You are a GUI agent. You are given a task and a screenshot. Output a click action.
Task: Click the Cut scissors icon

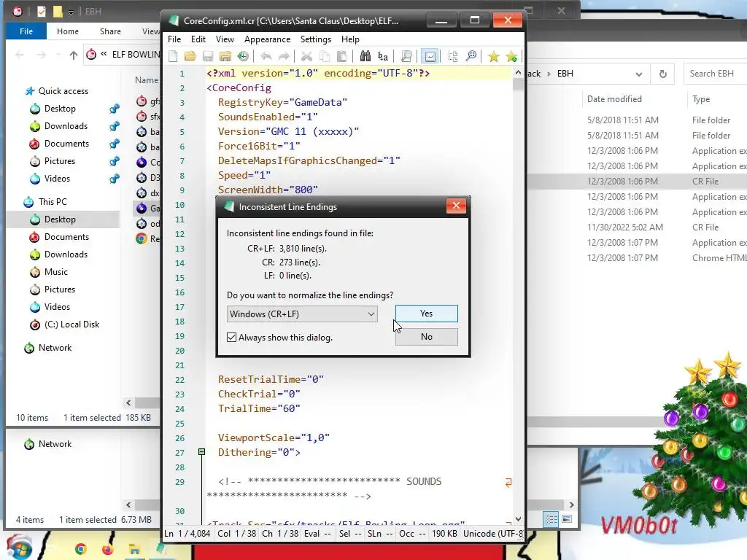(306, 57)
